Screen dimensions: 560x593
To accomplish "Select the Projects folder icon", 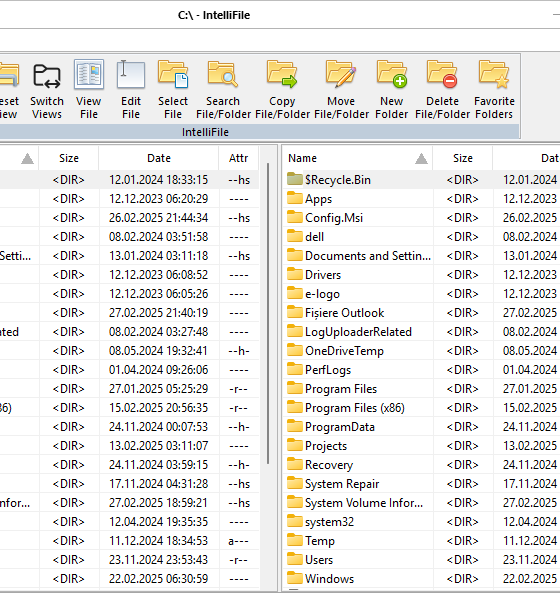I will tap(295, 445).
